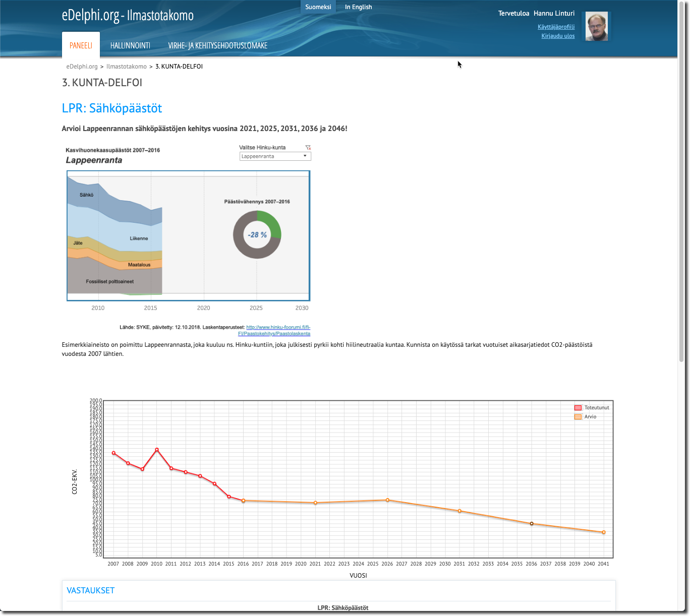Click the clear filter funnel icon

click(308, 148)
